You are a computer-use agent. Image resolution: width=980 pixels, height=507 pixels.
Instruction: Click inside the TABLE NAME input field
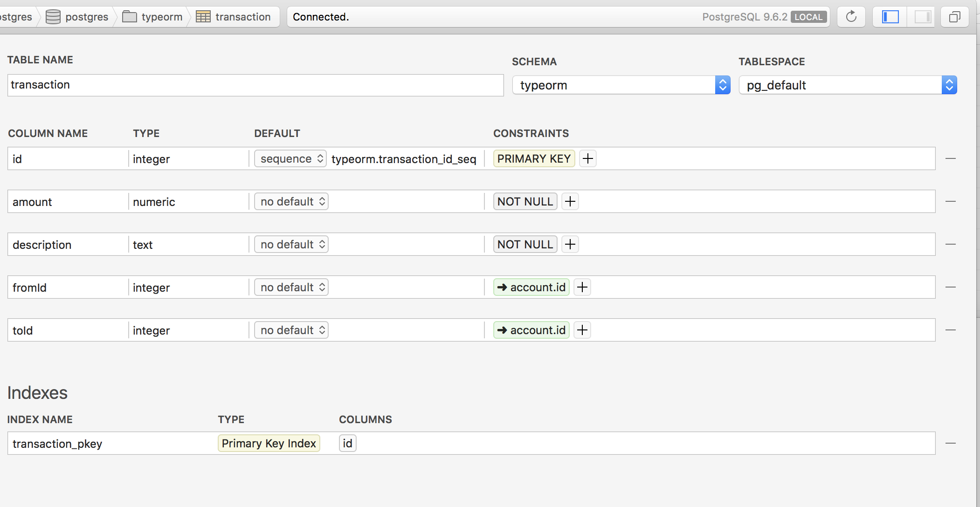coord(255,85)
